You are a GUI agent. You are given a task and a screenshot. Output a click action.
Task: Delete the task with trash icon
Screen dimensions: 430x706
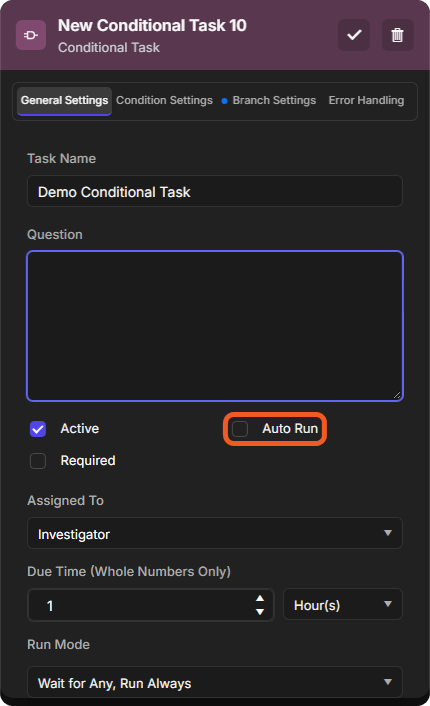(x=397, y=35)
